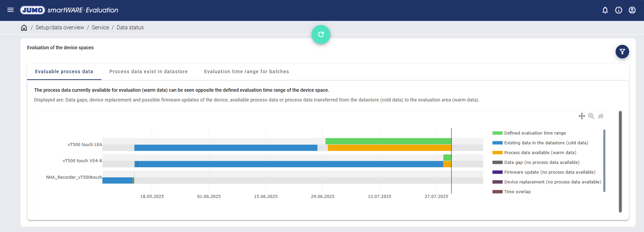The image size is (644, 232).
Task: Click the notifications bell icon
Action: [x=605, y=10]
